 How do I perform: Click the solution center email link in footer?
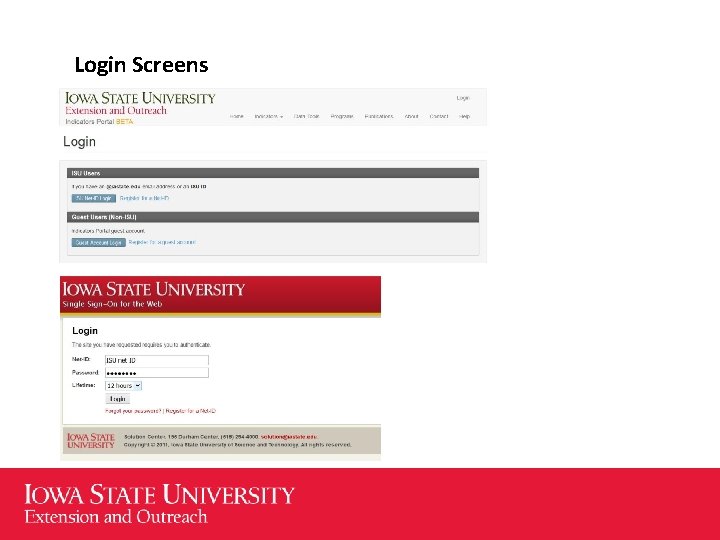(289, 437)
